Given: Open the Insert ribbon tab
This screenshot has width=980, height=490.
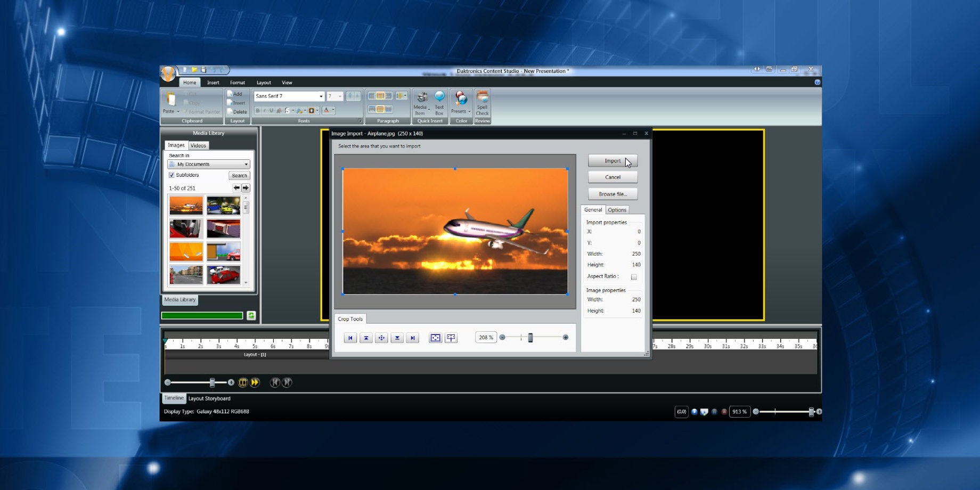Looking at the screenshot, I should pyautogui.click(x=213, y=83).
